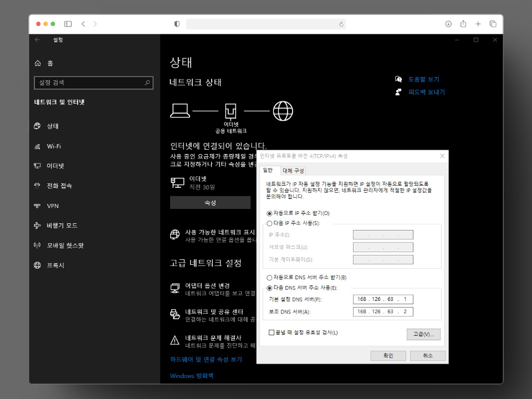Screen dimensions: 532x399
Task: Open 도움말 보기 link
Action: (423, 79)
